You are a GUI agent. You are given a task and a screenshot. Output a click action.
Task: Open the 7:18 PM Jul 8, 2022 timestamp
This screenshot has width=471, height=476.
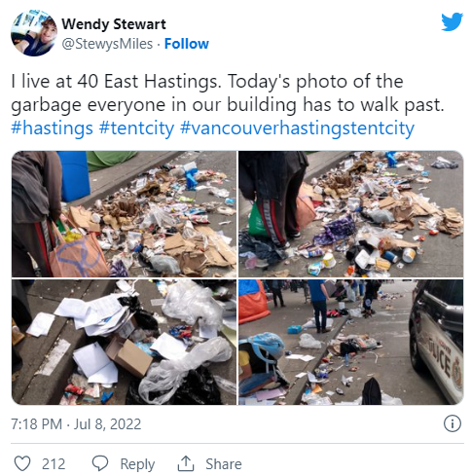pyautogui.click(x=76, y=424)
